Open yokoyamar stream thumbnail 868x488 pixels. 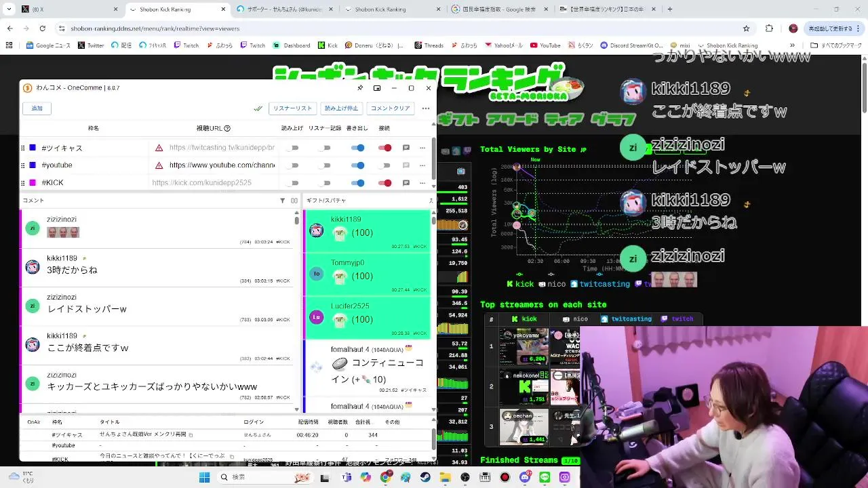pos(524,346)
